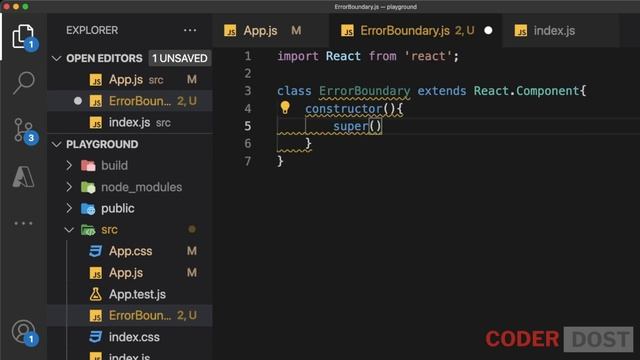Click unsaved dot on ErrorBoundary.js tab
Viewport: 640px width, 360px height.
point(488,31)
